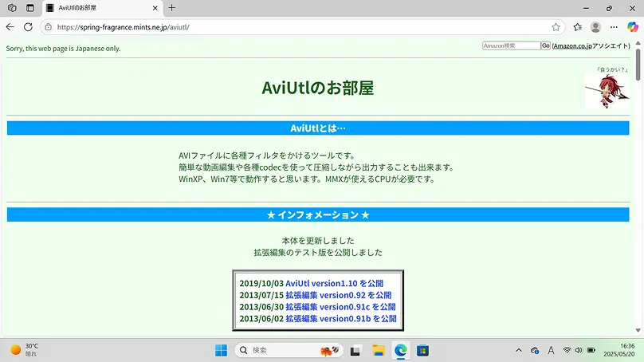This screenshot has height=362, width=644.
Task: Open a new browser tab
Action: coord(171,7)
